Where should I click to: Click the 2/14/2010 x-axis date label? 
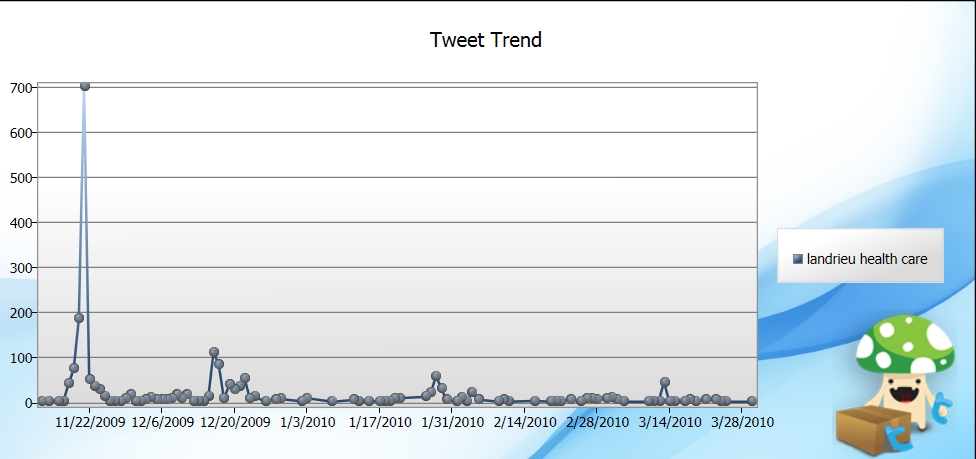pyautogui.click(x=525, y=422)
